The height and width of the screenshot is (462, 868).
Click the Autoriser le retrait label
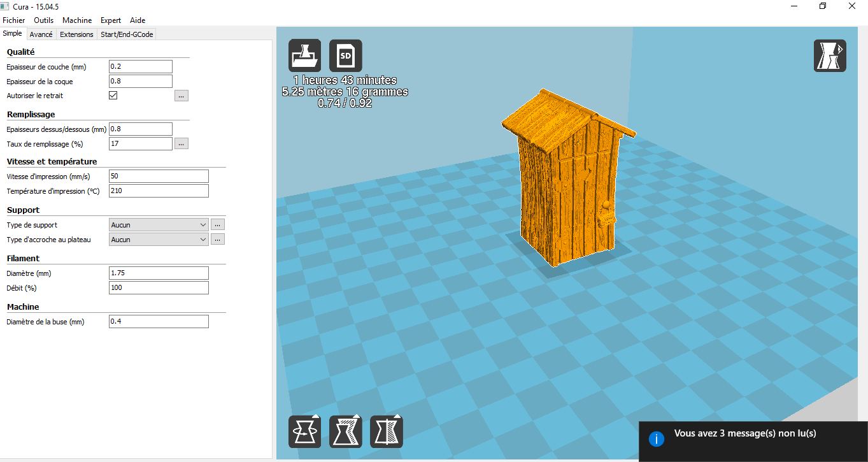(x=35, y=96)
